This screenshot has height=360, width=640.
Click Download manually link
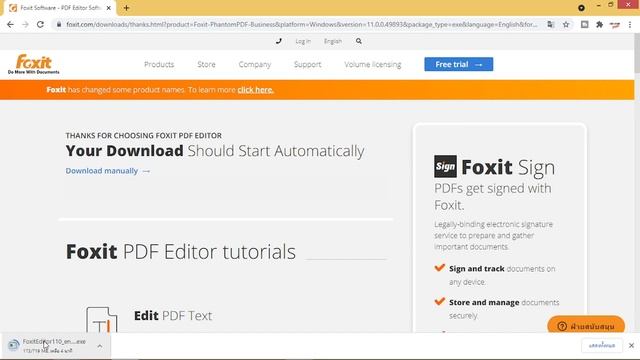(108, 171)
